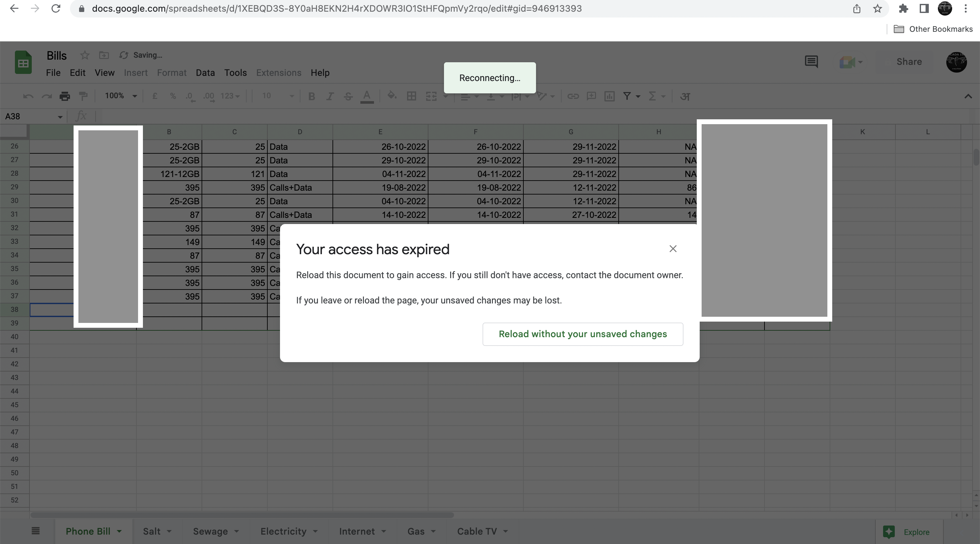Open the comment history icon
980x544 pixels.
click(811, 62)
